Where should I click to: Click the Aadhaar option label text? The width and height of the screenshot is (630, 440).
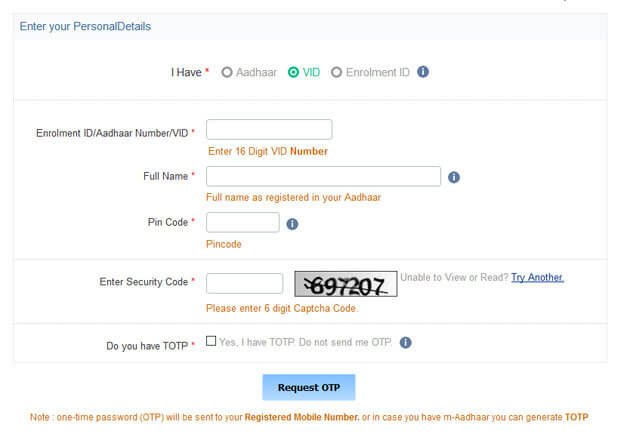tap(256, 72)
